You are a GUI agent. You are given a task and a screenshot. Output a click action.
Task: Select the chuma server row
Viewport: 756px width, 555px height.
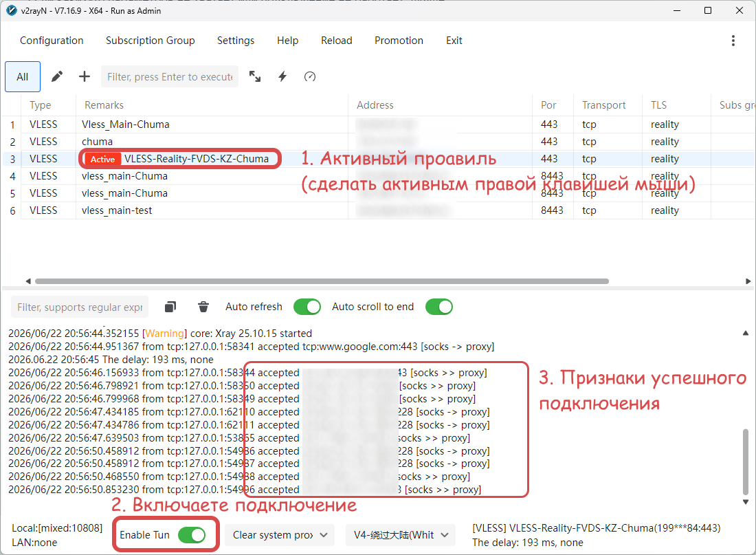[x=378, y=142]
